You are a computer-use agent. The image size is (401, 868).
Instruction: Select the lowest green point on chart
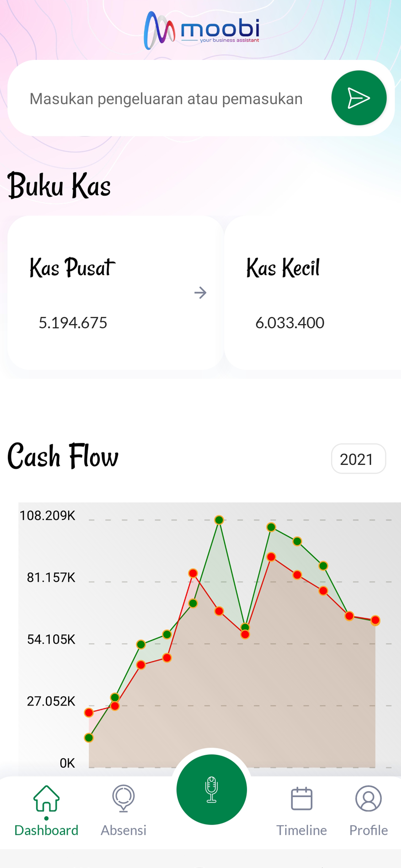pyautogui.click(x=89, y=738)
